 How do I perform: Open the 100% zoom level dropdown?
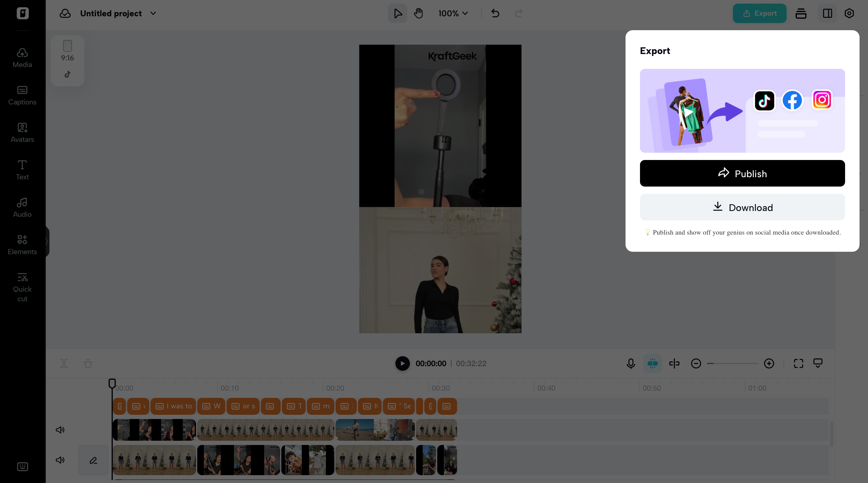tap(453, 14)
